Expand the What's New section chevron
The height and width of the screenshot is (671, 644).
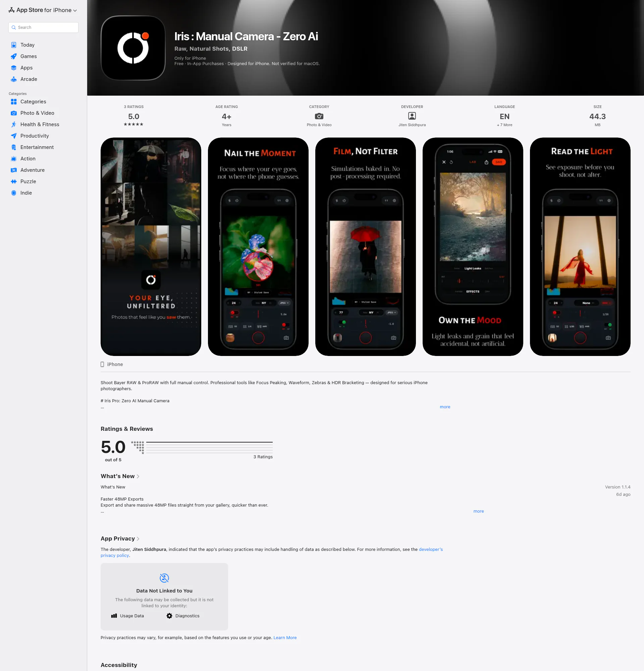point(138,476)
